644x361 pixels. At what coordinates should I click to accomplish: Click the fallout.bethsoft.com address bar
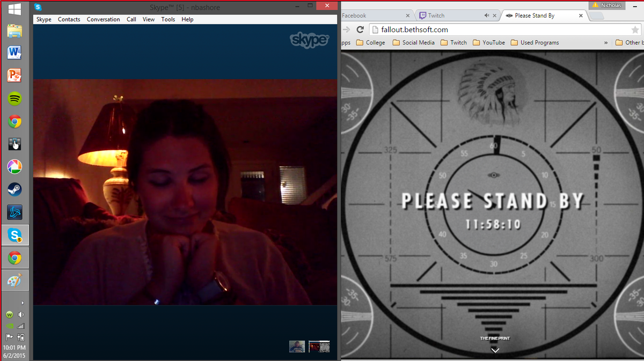coord(499,30)
